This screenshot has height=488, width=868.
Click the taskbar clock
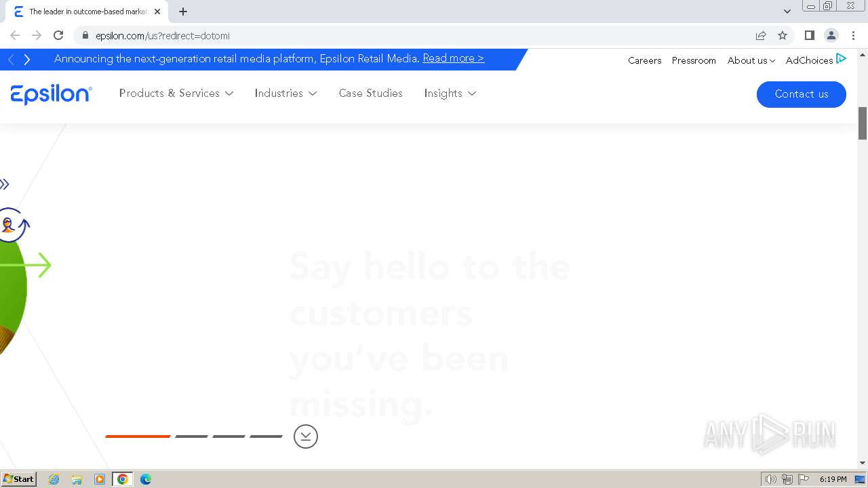pos(833,479)
